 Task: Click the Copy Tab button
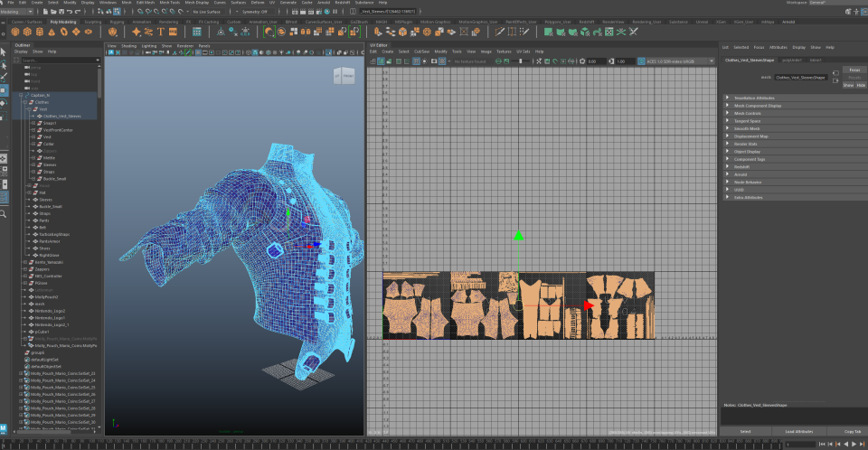click(x=852, y=431)
